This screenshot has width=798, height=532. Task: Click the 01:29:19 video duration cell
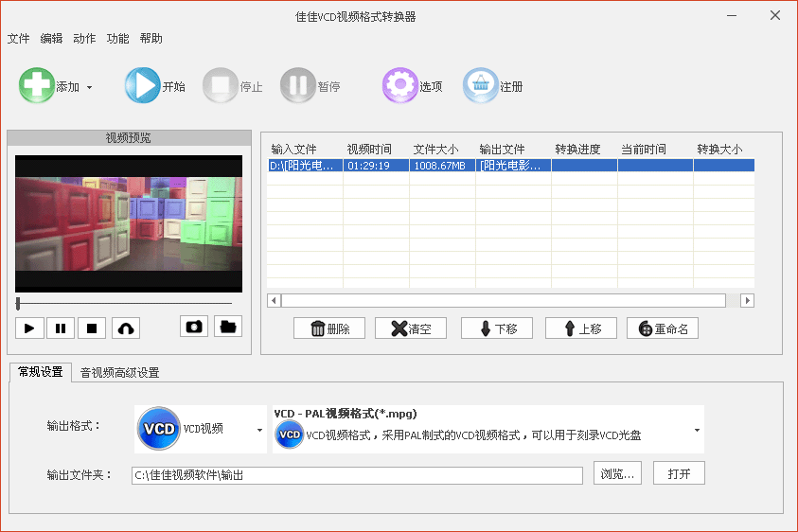click(376, 166)
